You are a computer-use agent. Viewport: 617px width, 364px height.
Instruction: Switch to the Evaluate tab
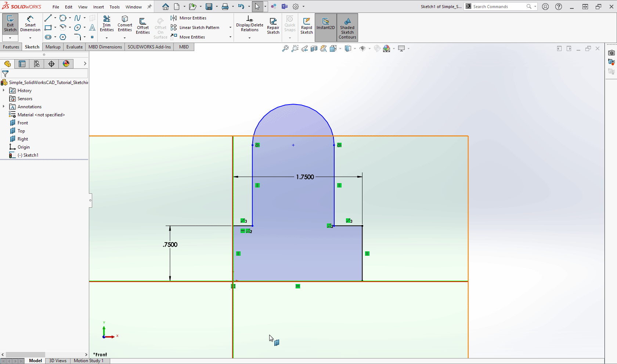pos(74,47)
